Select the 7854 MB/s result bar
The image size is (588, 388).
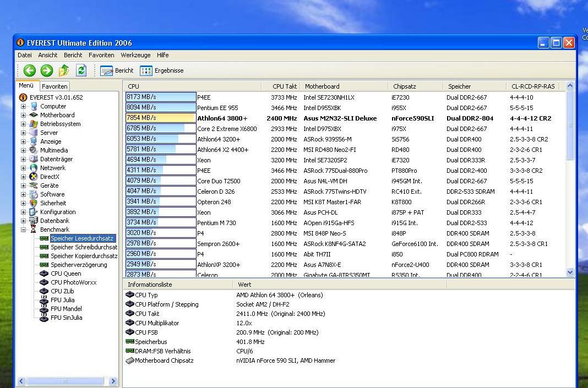(x=161, y=118)
